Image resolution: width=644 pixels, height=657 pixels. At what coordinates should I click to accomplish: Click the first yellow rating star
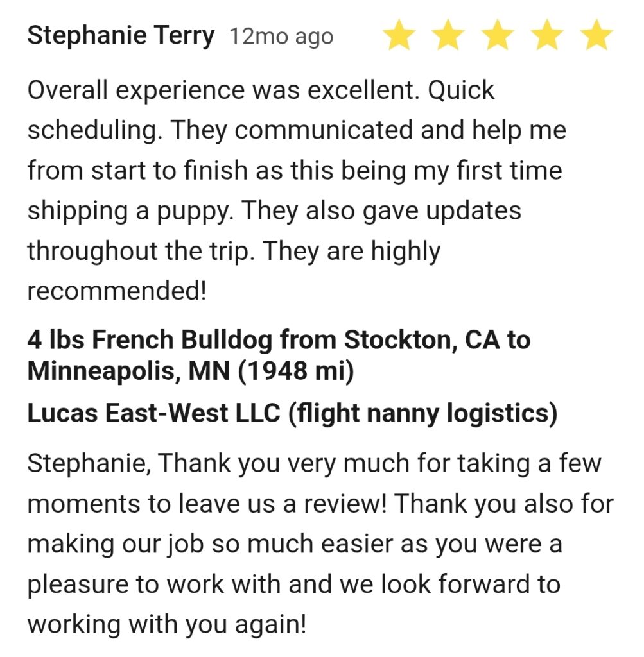click(399, 35)
